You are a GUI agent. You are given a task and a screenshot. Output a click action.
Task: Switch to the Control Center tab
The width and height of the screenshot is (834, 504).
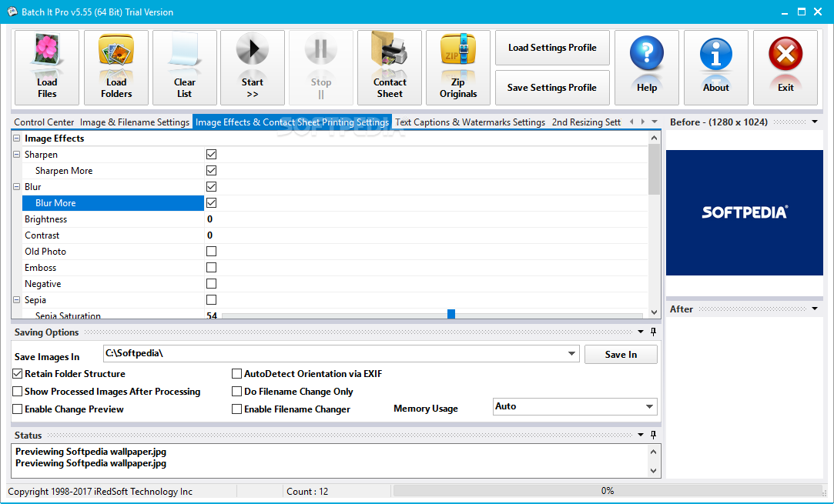click(44, 122)
